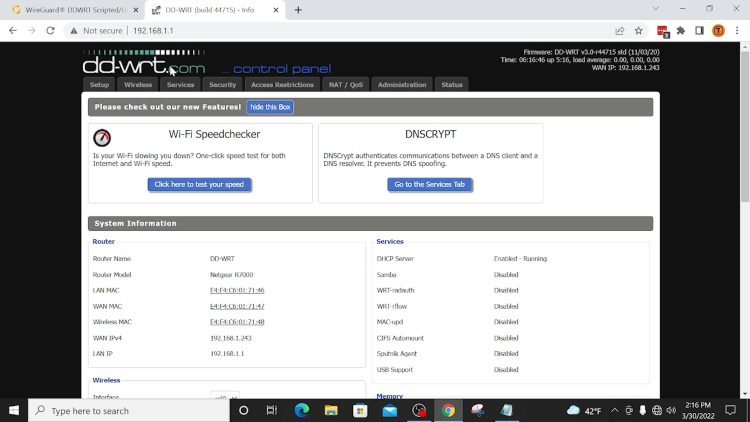Click the browser forward arrow
This screenshot has height=422, width=750.
click(x=32, y=31)
